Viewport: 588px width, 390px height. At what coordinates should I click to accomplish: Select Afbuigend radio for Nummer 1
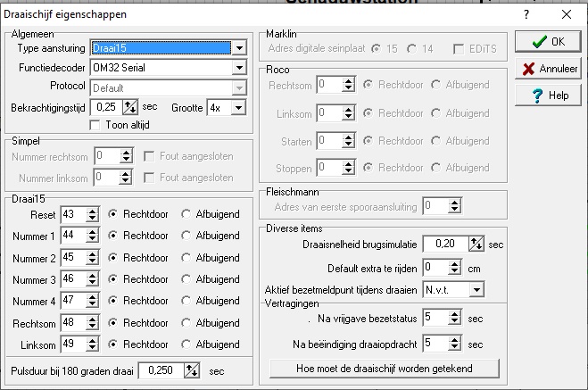pos(186,236)
